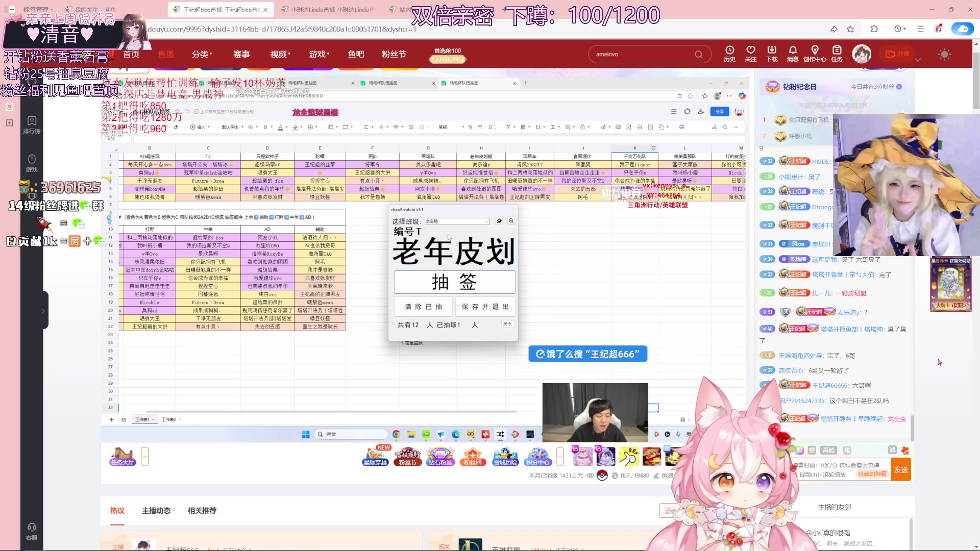Click the pin icon in drawRandom window

tap(499, 221)
